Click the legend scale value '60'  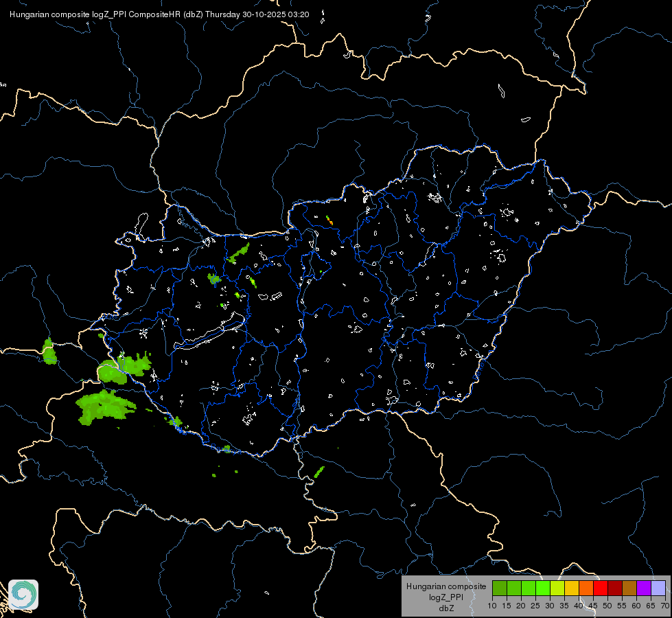point(636,606)
